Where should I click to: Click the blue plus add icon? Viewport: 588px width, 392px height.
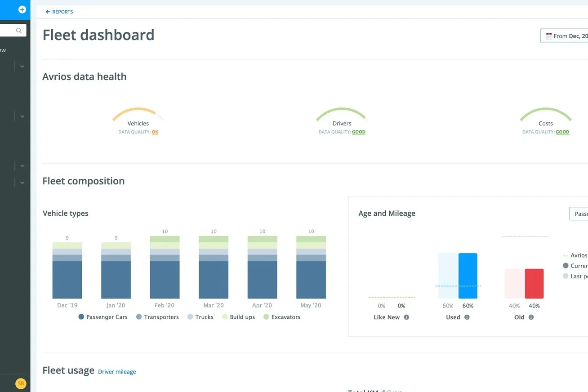(x=22, y=9)
